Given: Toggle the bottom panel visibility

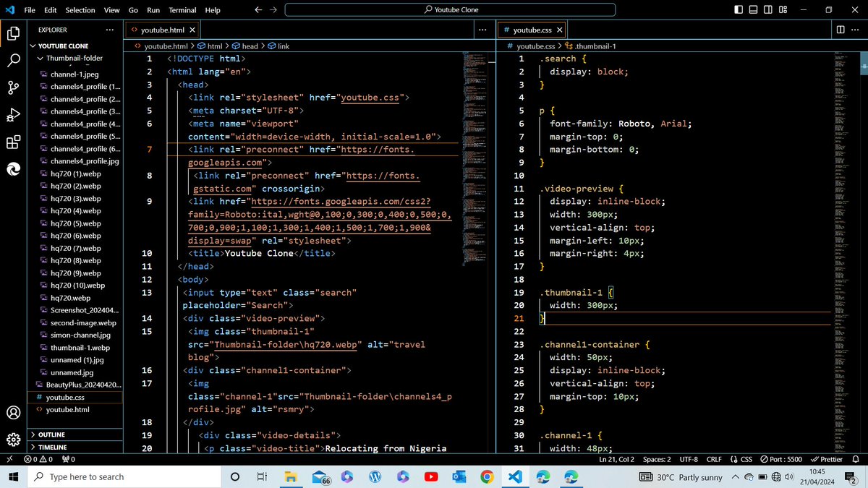Looking at the screenshot, I should (753, 10).
